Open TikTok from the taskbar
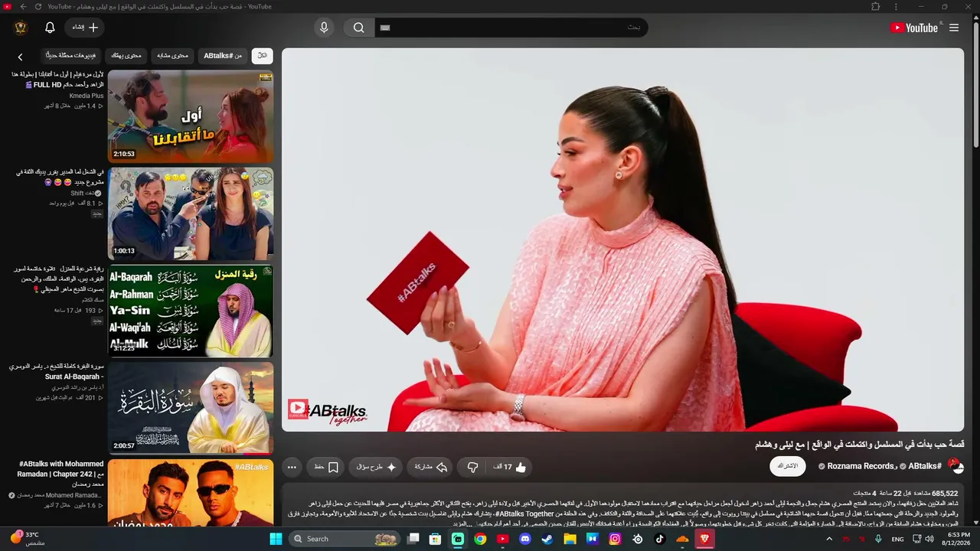Image resolution: width=980 pixels, height=551 pixels. (x=660, y=539)
